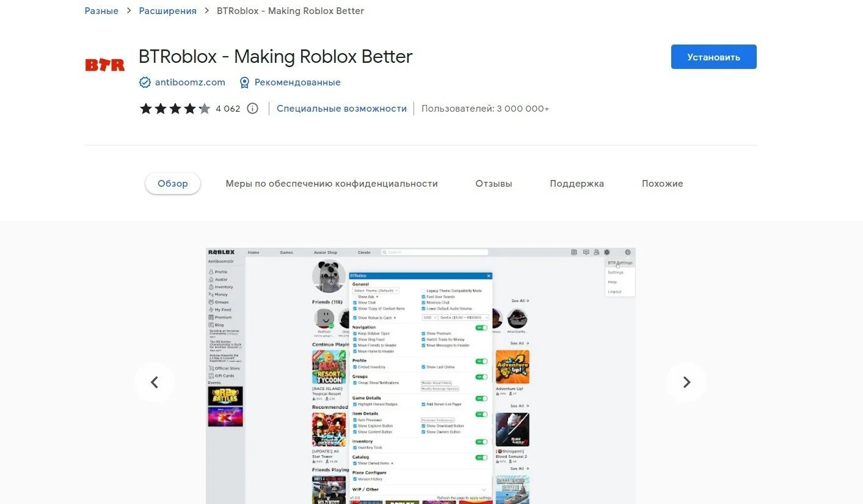863x504 pixels.
Task: Open the Специальные возможности category link
Action: tap(341, 109)
